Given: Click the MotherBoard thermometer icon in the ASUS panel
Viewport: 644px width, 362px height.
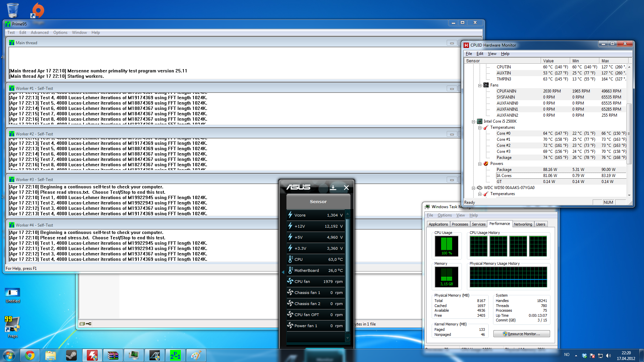Looking at the screenshot, I should click(x=290, y=270).
